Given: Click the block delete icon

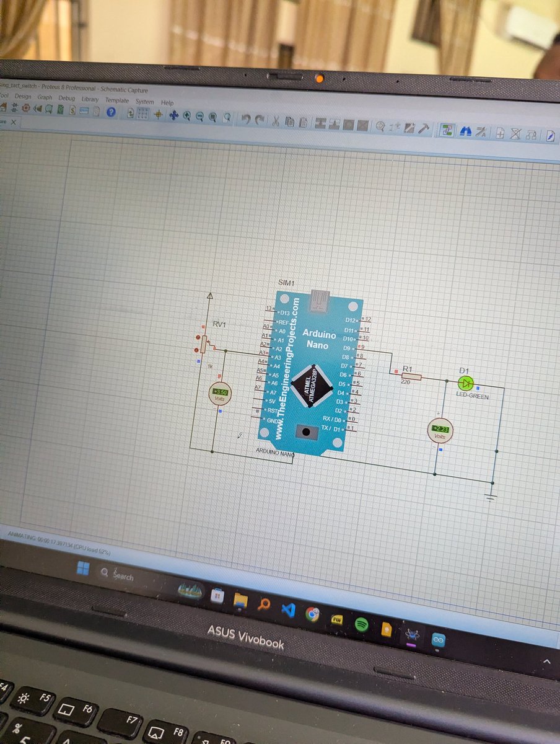Looking at the screenshot, I should 362,125.
